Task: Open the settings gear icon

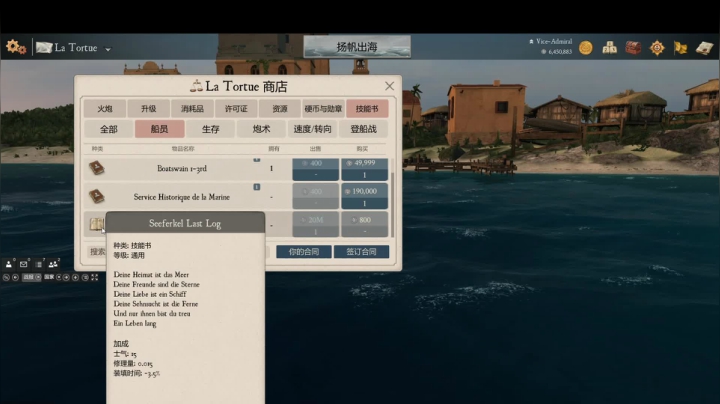Action: 16,47
